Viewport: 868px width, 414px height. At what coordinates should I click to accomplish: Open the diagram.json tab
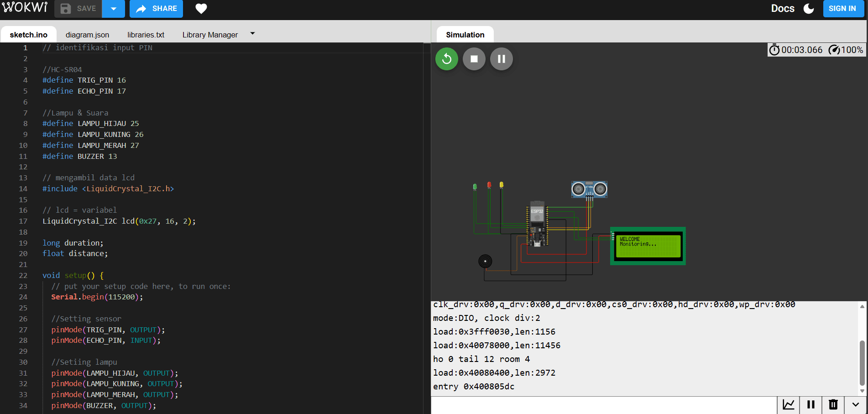[x=87, y=35]
